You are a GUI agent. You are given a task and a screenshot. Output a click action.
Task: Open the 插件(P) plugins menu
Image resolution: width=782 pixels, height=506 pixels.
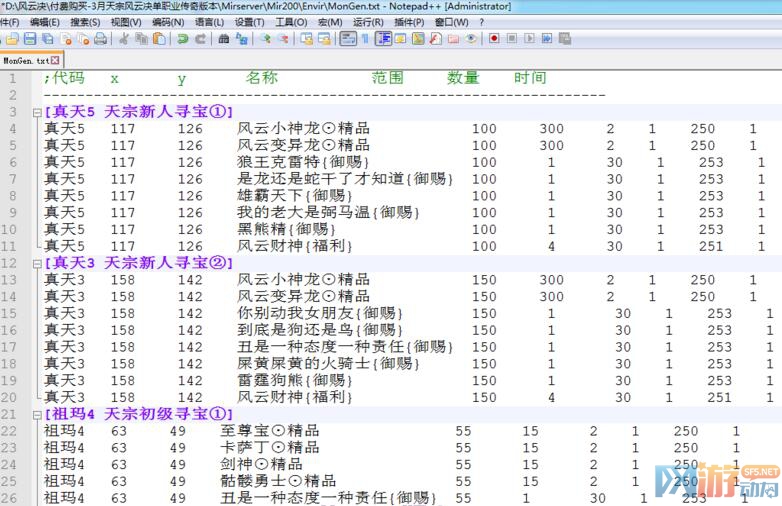point(408,22)
